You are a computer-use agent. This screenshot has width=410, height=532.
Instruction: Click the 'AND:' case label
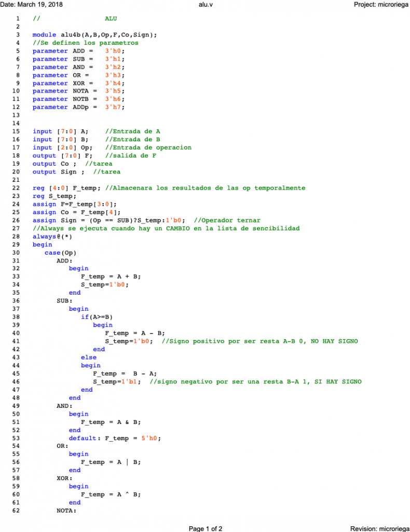[x=64, y=406]
